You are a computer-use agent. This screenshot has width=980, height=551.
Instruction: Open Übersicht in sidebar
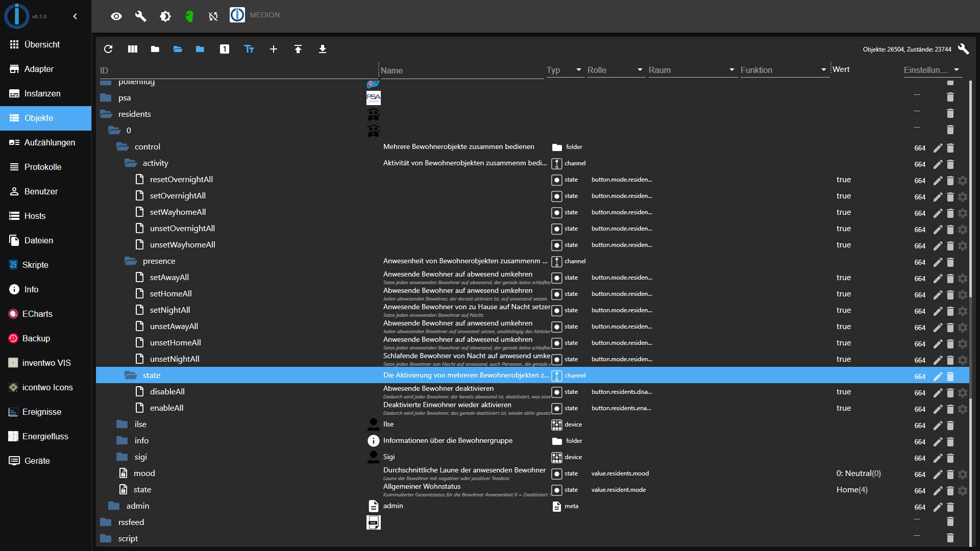click(45, 44)
